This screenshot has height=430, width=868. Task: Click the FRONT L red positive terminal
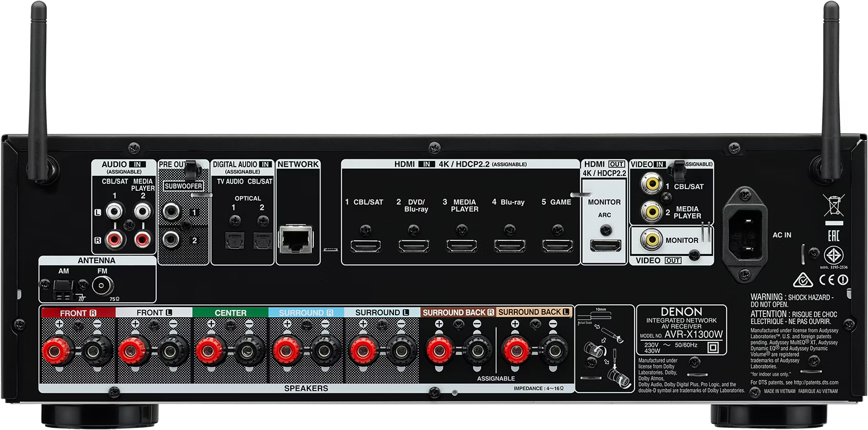[x=134, y=351]
